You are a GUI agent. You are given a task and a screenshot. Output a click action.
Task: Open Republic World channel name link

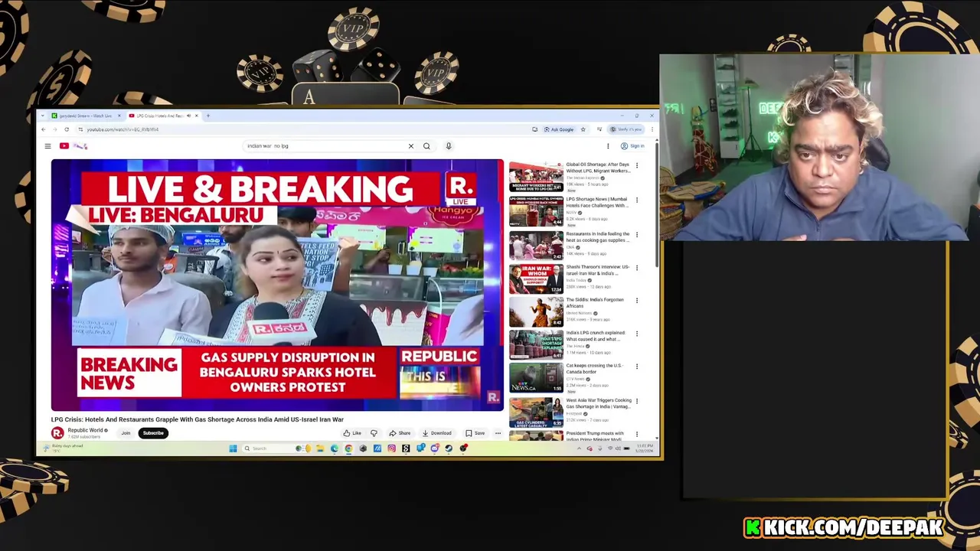[x=86, y=431]
